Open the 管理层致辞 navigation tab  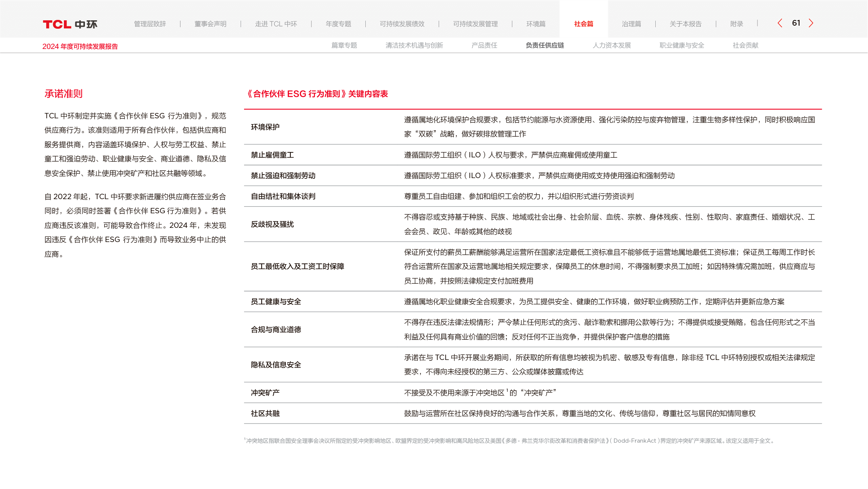[150, 24]
